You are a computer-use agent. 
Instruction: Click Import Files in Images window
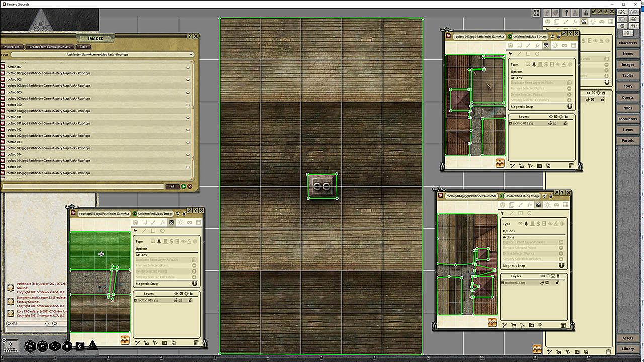(11, 47)
